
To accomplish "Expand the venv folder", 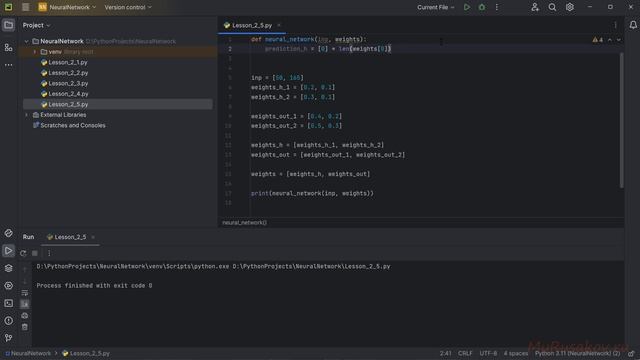I will pos(35,52).
